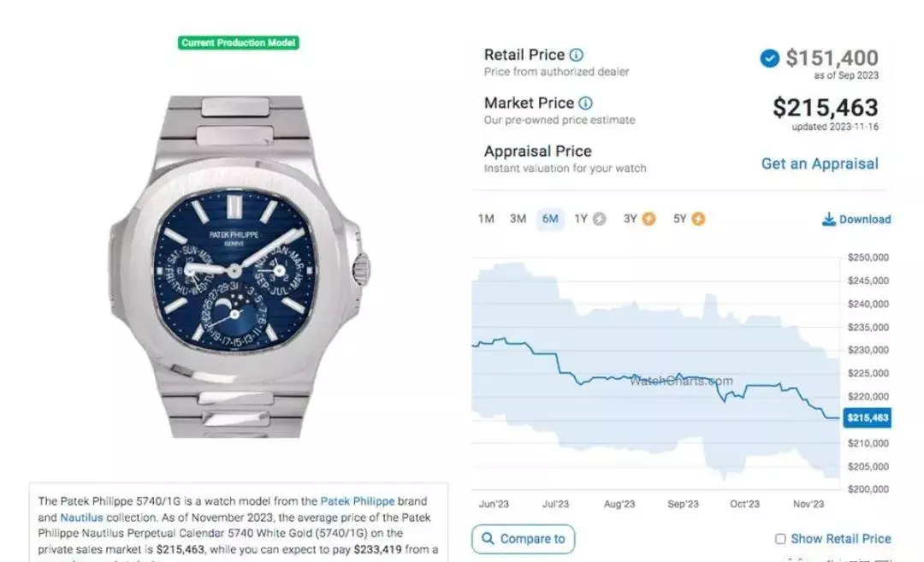Click the 1Y premium lock icon
This screenshot has height=562, width=924.
click(x=600, y=219)
